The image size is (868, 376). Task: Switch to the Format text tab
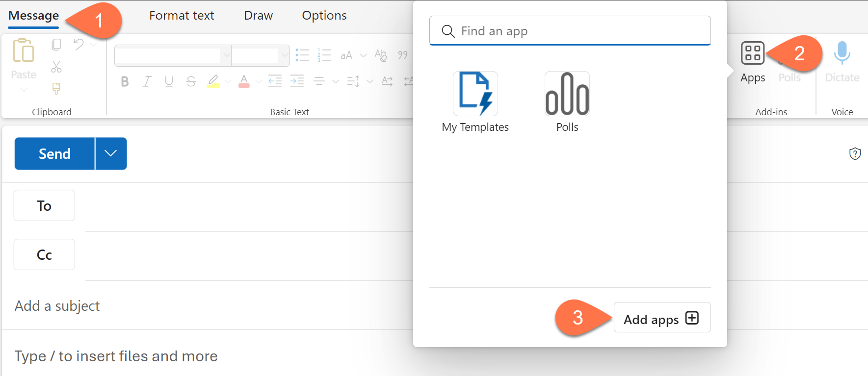[182, 16]
